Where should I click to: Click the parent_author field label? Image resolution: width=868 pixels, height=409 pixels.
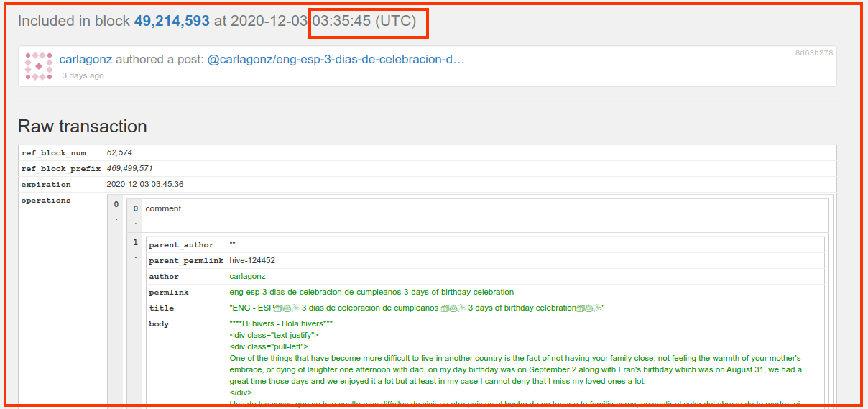tap(181, 245)
